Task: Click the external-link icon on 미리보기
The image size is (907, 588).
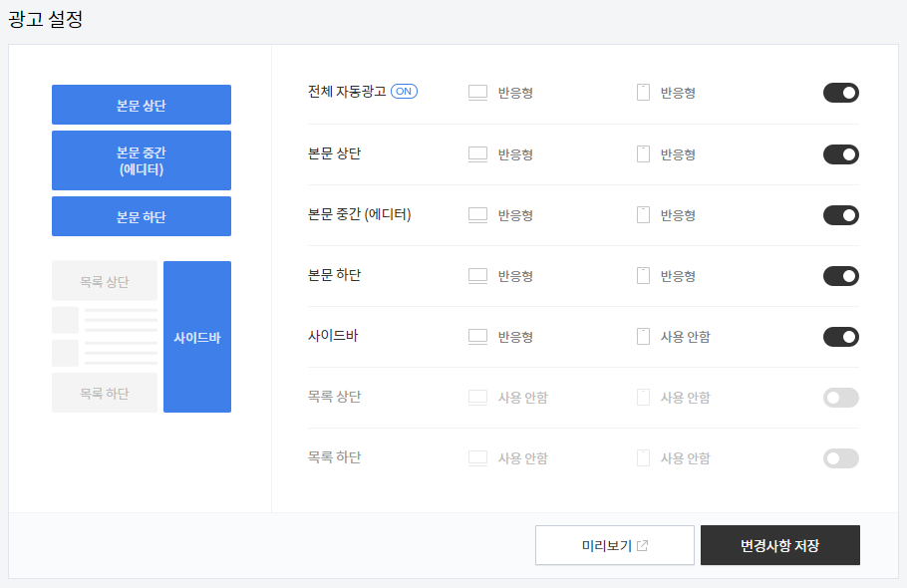Action: coord(642,545)
